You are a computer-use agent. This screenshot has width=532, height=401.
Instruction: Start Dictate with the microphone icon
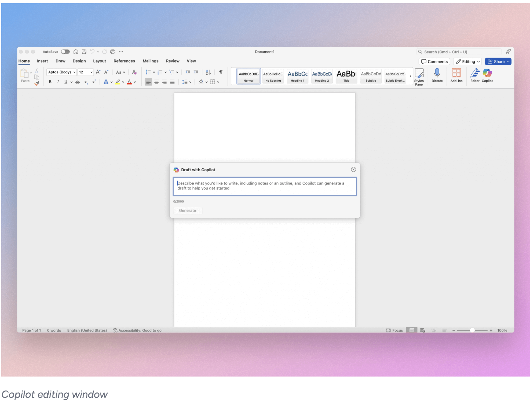click(437, 75)
